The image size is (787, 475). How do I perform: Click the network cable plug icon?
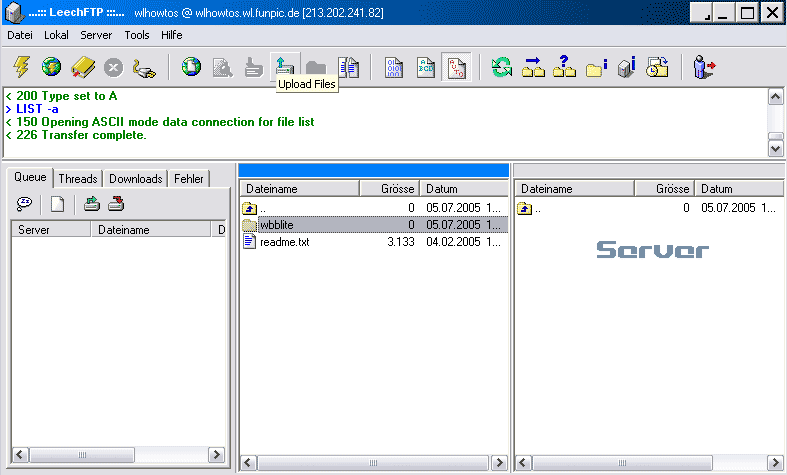(x=145, y=68)
